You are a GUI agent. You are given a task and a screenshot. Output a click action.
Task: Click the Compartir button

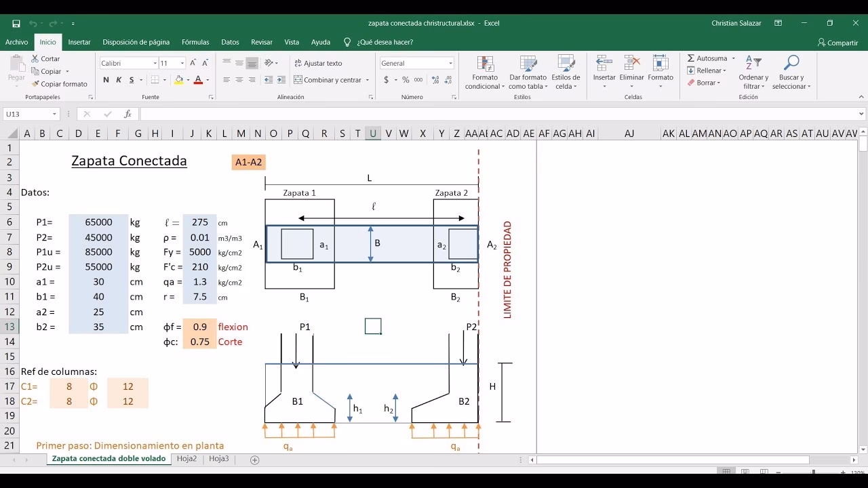coord(837,43)
